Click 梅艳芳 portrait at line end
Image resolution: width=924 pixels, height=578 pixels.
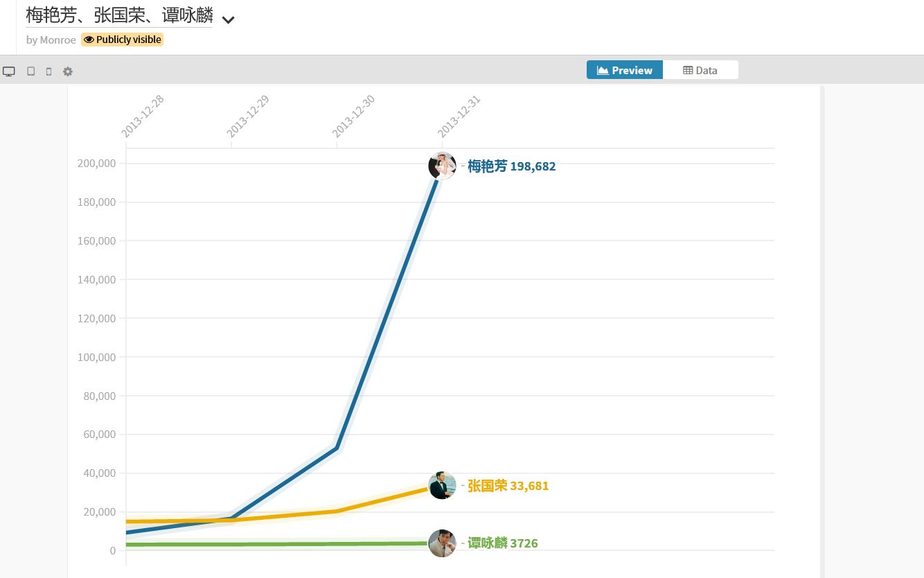pos(442,166)
